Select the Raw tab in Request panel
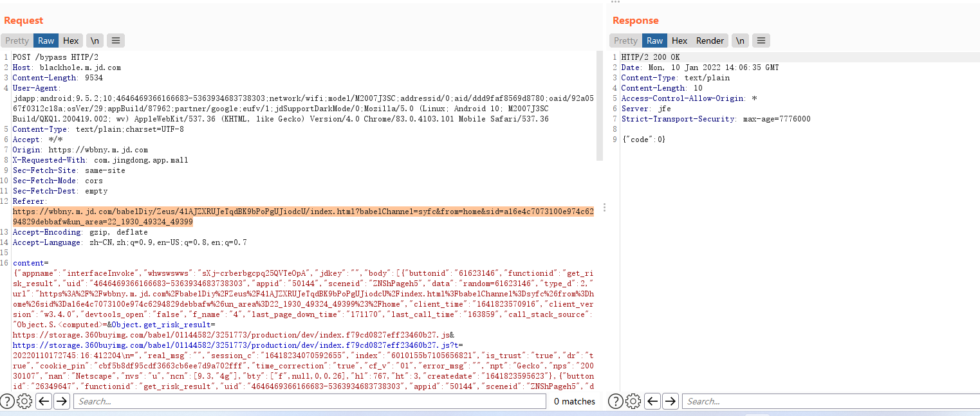Screen dimensions: 980x416 46,41
